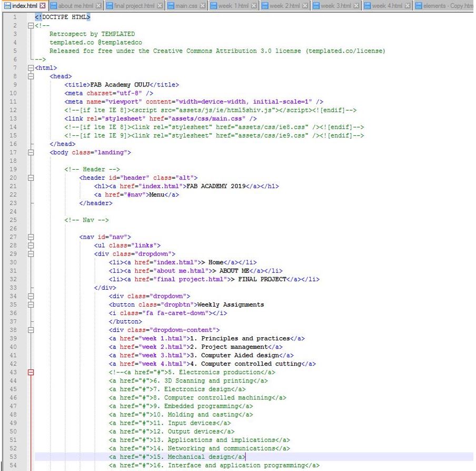Close the week 1.html tab

point(254,5)
